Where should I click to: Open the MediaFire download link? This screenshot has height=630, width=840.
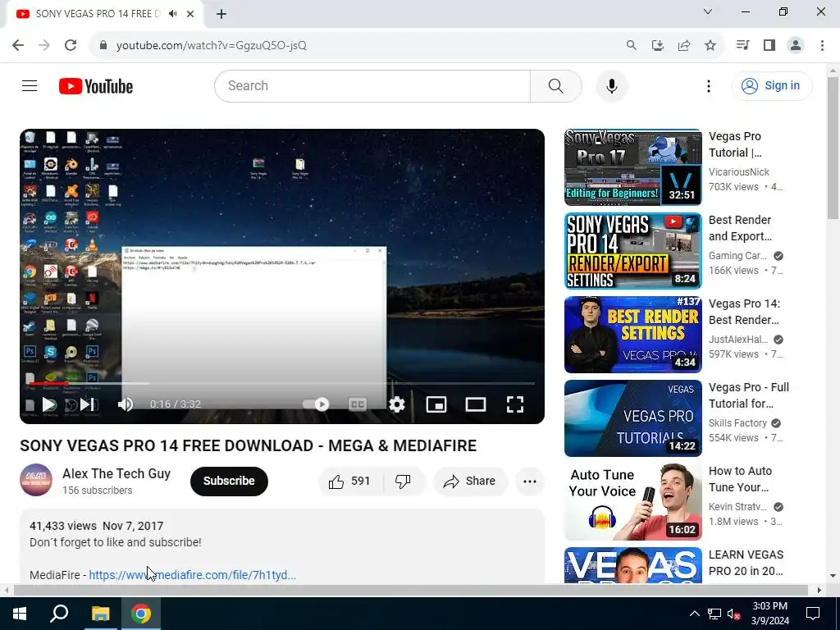pos(192,575)
